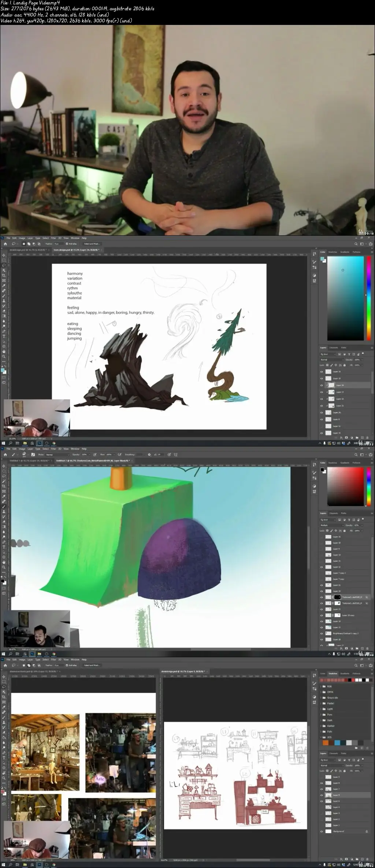
Task: Collapse the JOS swatch folder
Action: [x=321, y=737]
